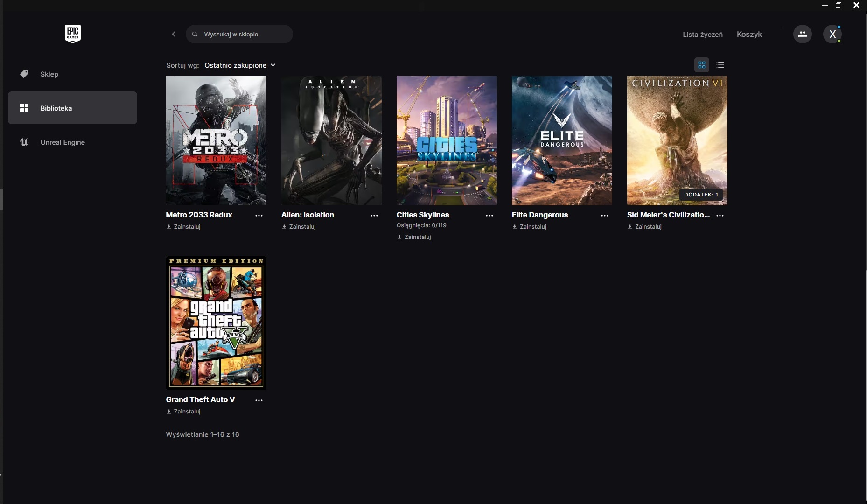Click the Alien: Isolation title
Image resolution: width=867 pixels, height=504 pixels.
308,215
